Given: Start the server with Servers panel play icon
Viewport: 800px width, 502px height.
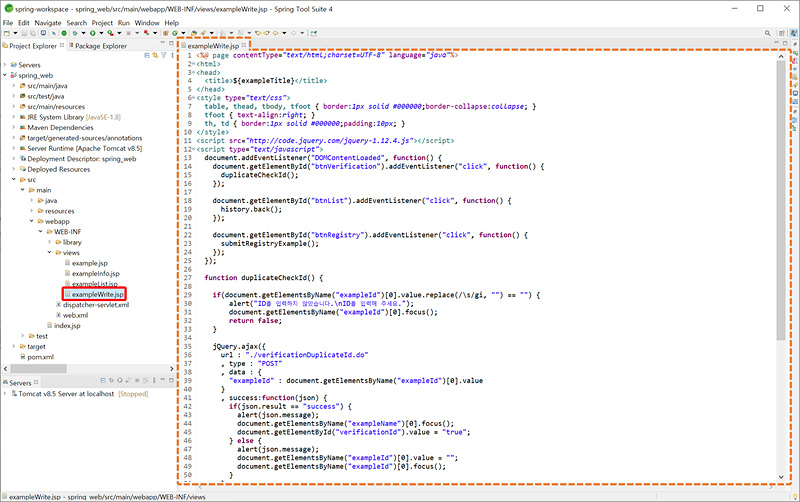Looking at the screenshot, I should point(120,380).
